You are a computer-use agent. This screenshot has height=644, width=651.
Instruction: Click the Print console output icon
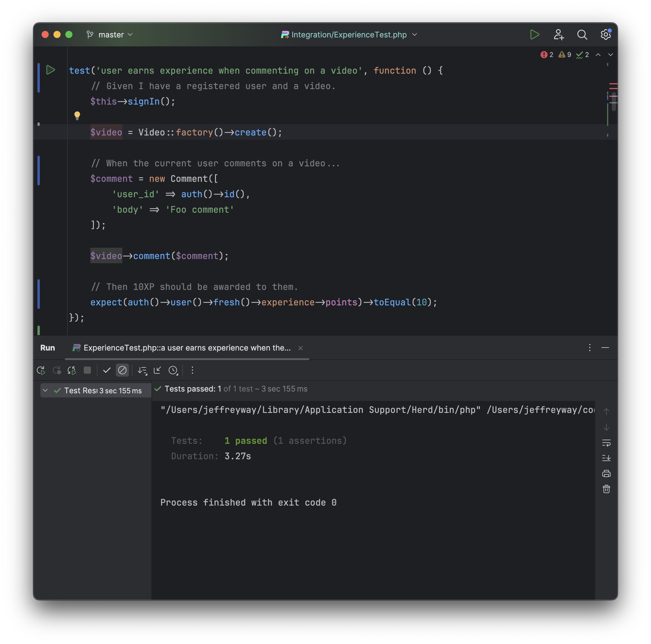[x=606, y=473]
